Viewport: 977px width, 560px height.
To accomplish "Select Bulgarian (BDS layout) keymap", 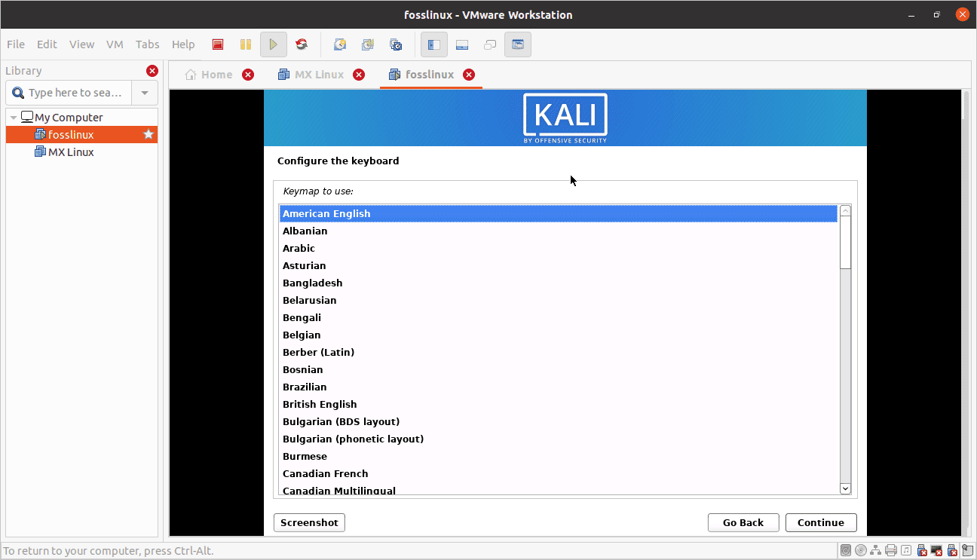I will click(559, 421).
